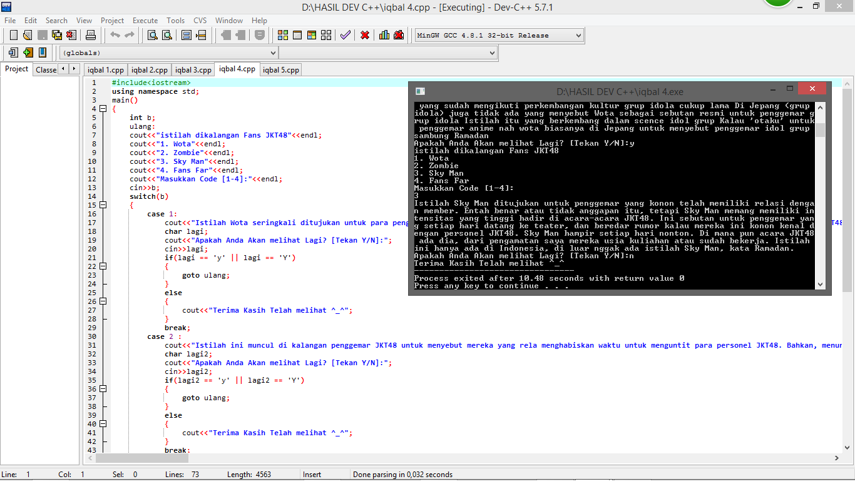
Task: Open Find using the magnifier toolbar icon
Action: (x=152, y=35)
